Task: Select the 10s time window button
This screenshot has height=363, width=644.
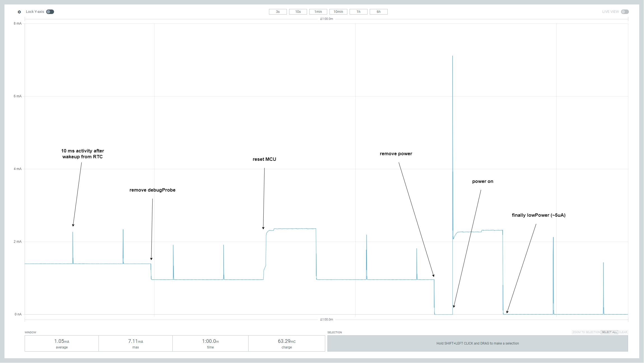Action: click(x=298, y=12)
